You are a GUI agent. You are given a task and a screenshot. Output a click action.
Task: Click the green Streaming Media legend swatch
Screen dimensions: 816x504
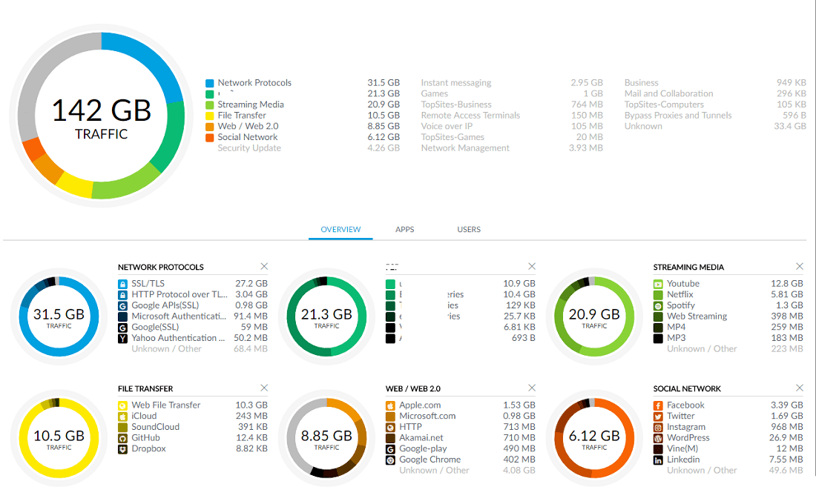(x=210, y=105)
